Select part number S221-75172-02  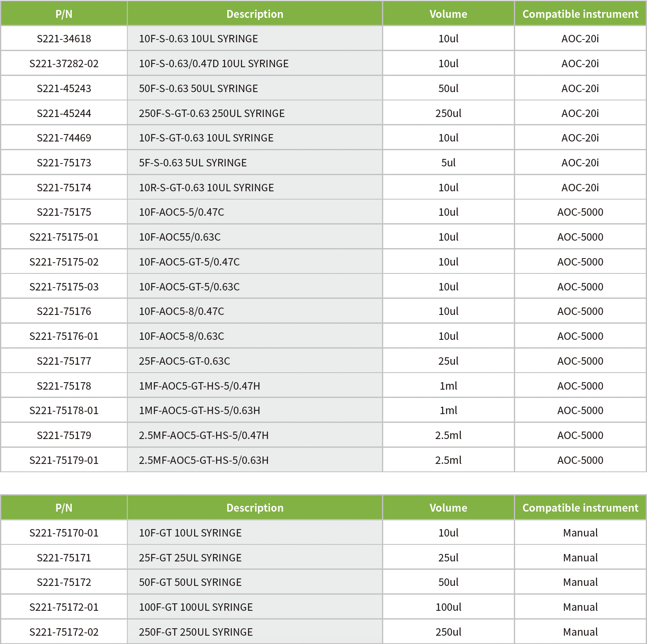click(x=64, y=632)
